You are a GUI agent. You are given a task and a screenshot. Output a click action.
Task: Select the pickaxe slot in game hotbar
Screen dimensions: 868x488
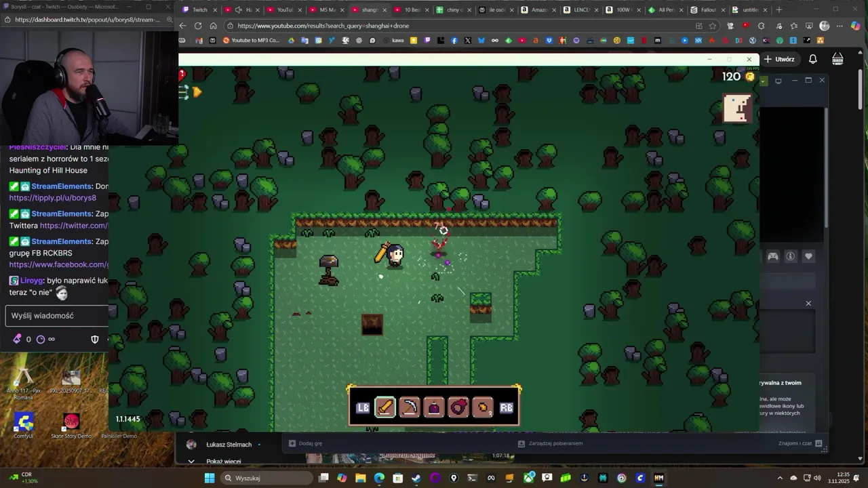tap(410, 407)
